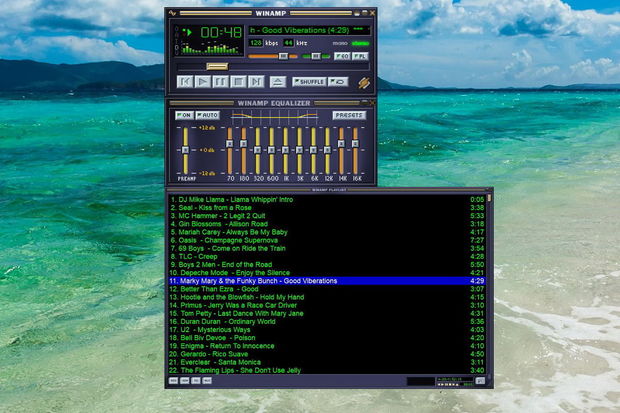This screenshot has height=413, width=620.
Task: Open the Winamp menu icon in the title bar
Action: pyautogui.click(x=172, y=13)
